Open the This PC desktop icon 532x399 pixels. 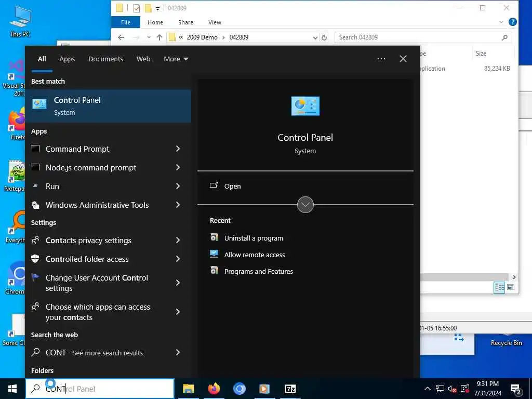(20, 21)
